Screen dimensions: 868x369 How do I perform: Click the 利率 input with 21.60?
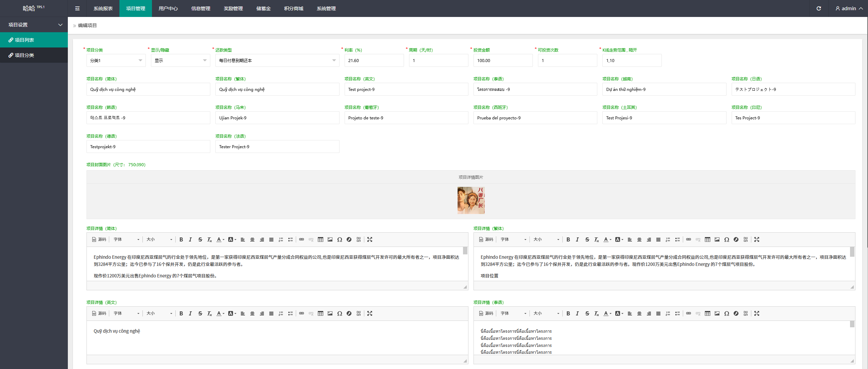coord(374,60)
